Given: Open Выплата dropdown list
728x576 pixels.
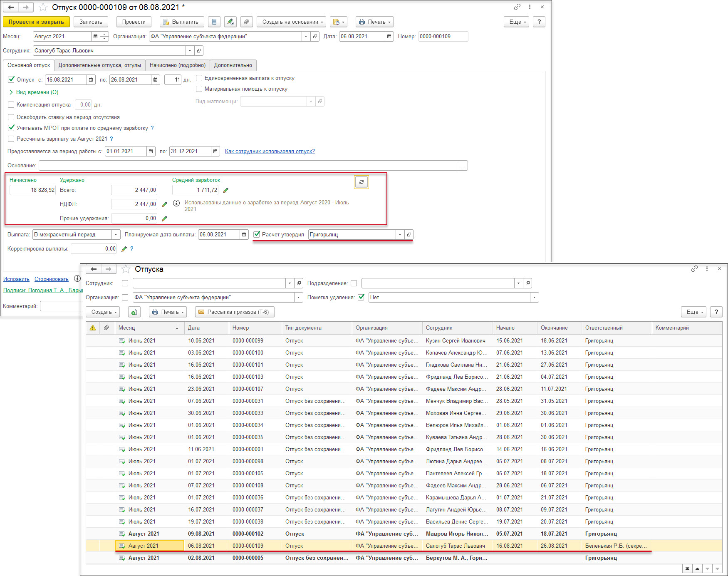Looking at the screenshot, I should (116, 235).
